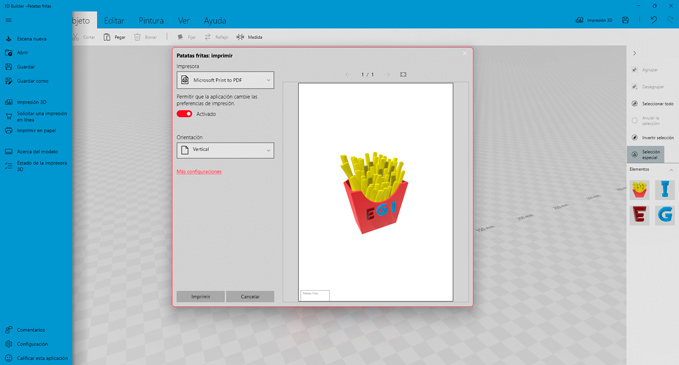The height and width of the screenshot is (365, 679).
Task: Click Anular la selección
Action: click(646, 121)
